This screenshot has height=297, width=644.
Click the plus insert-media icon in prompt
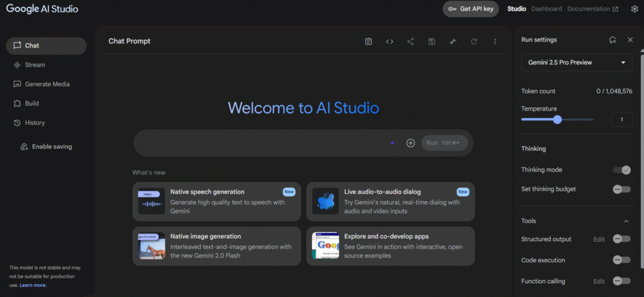tap(411, 143)
